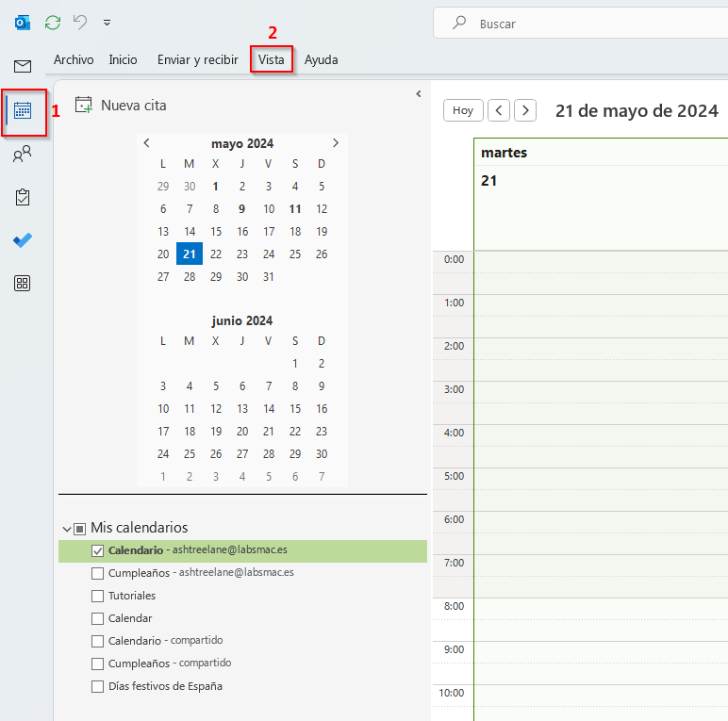Open the quick access toolbar customize dropdown
Viewport: 728px width, 721px height.
(107, 22)
